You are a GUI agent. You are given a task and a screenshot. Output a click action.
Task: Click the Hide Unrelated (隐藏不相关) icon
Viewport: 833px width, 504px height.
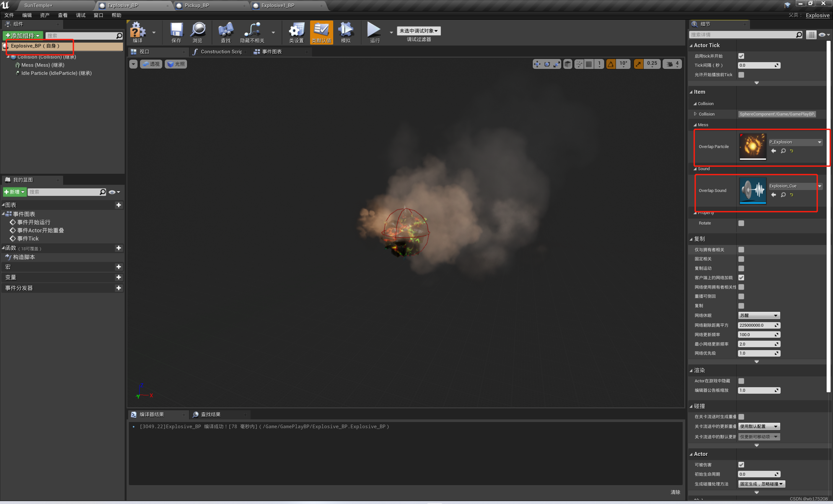(252, 33)
